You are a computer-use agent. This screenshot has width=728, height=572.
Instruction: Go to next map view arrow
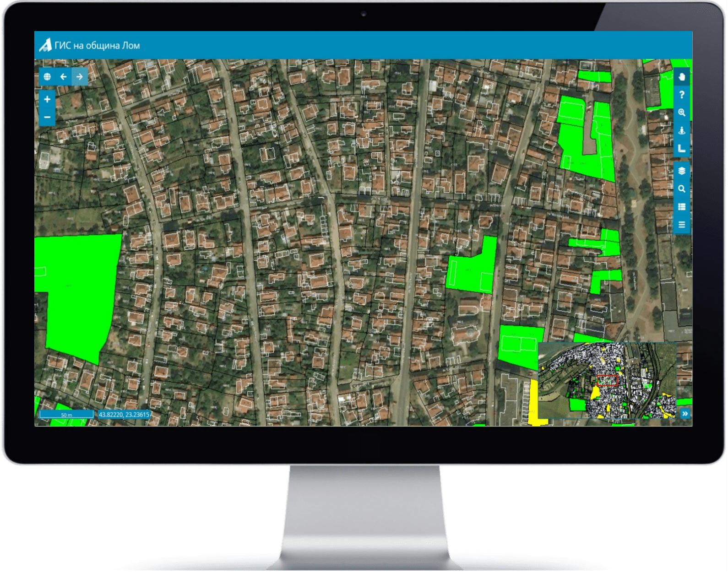80,77
